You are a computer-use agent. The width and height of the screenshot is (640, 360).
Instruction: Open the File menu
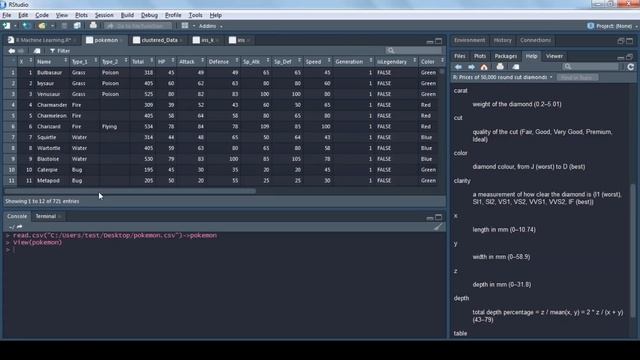7,15
